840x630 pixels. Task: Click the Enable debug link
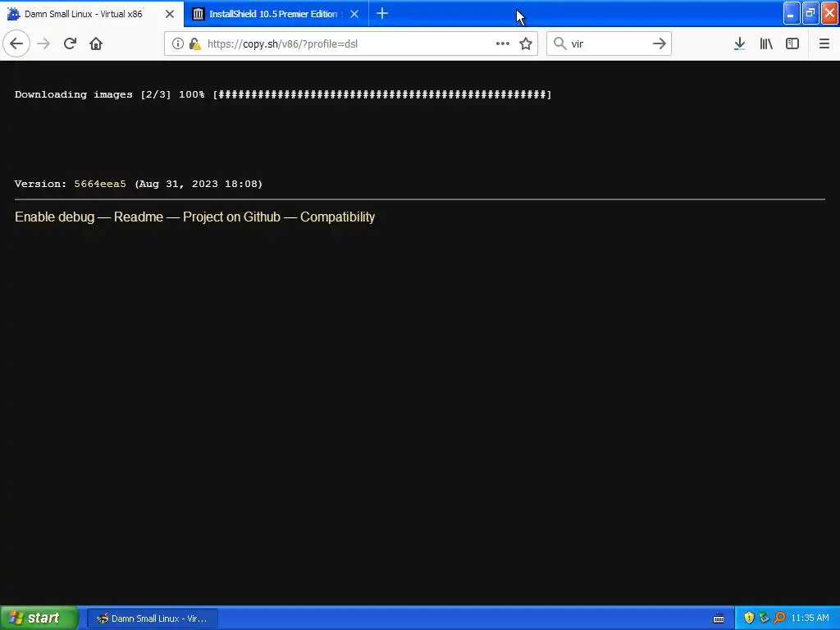point(55,217)
